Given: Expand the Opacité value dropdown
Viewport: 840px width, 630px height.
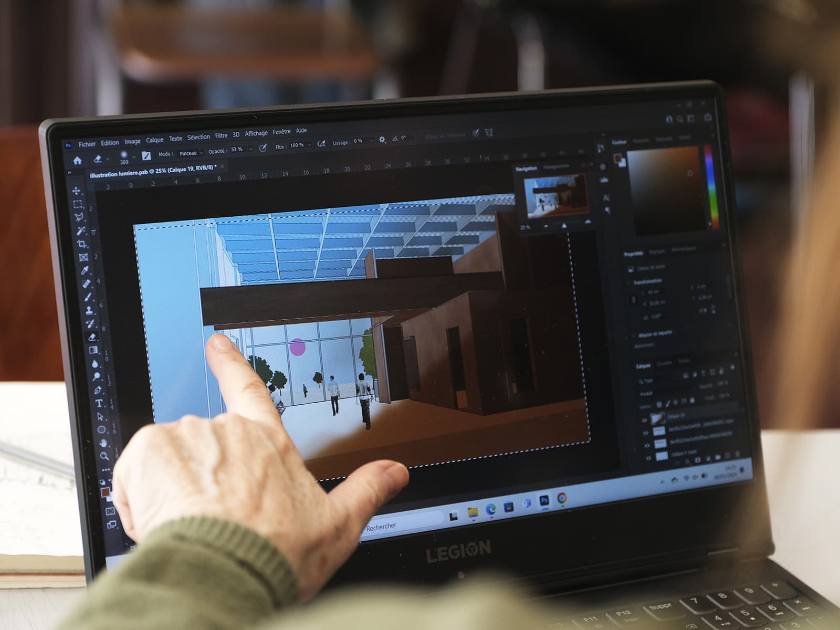Looking at the screenshot, I should coord(250,149).
